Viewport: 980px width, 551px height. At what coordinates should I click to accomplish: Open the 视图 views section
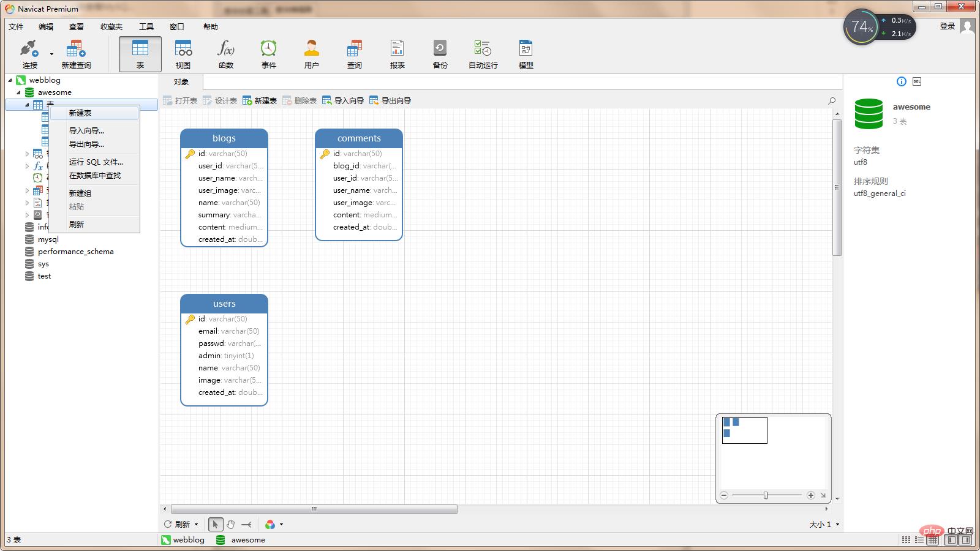point(183,54)
